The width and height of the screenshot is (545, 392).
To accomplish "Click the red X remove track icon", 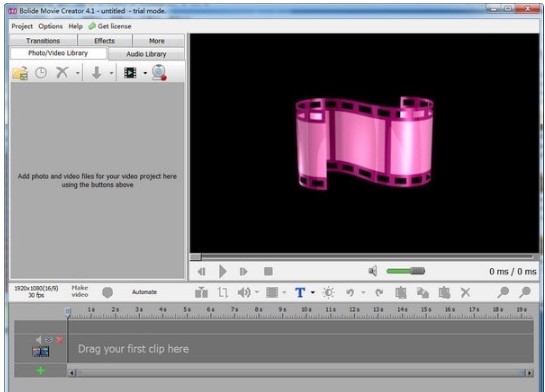I will [x=60, y=340].
